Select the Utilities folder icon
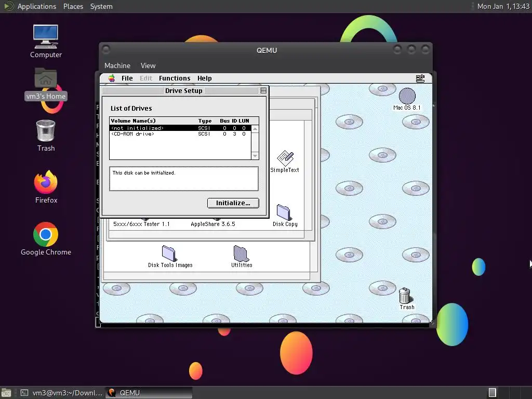 tap(241, 253)
